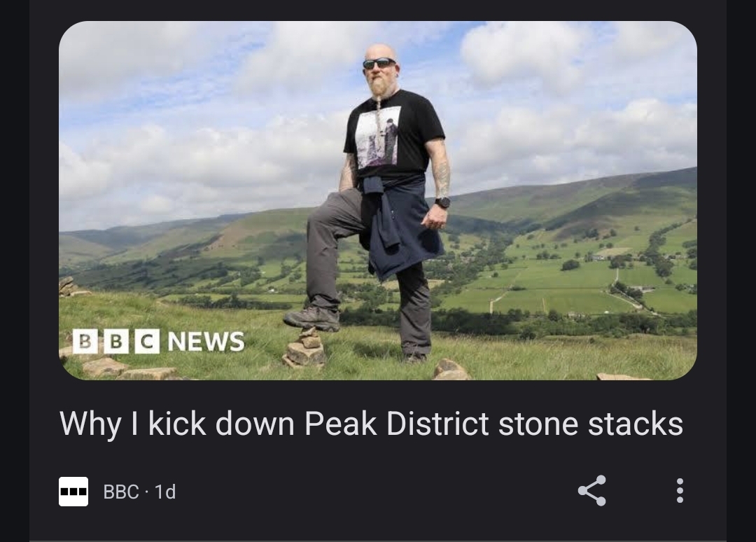Open the three-dot more options menu
The height and width of the screenshot is (542, 756).
click(680, 491)
